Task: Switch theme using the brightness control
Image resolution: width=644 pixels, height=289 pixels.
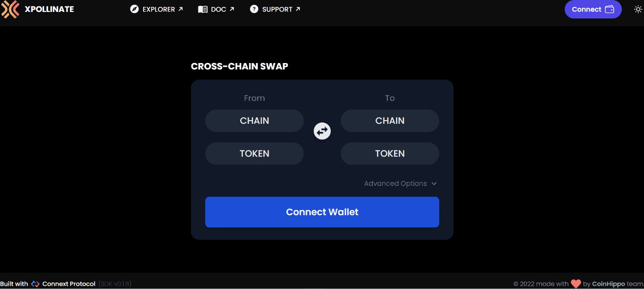Action: coord(638,9)
